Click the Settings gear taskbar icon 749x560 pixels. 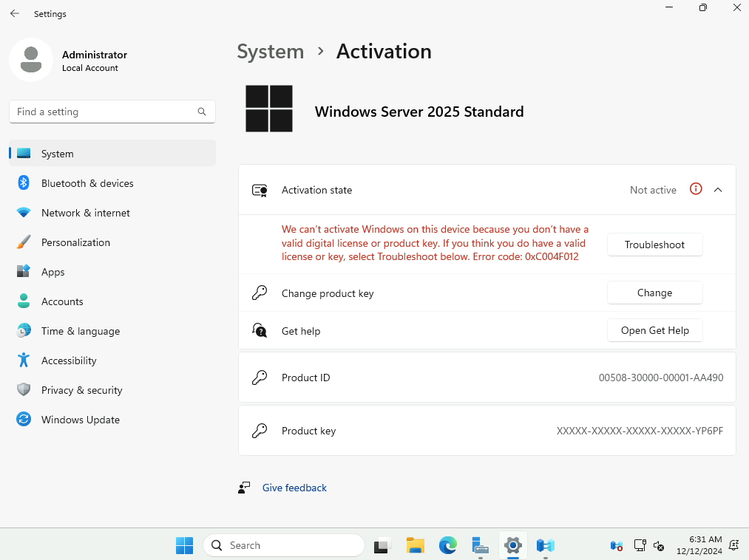pos(512,545)
